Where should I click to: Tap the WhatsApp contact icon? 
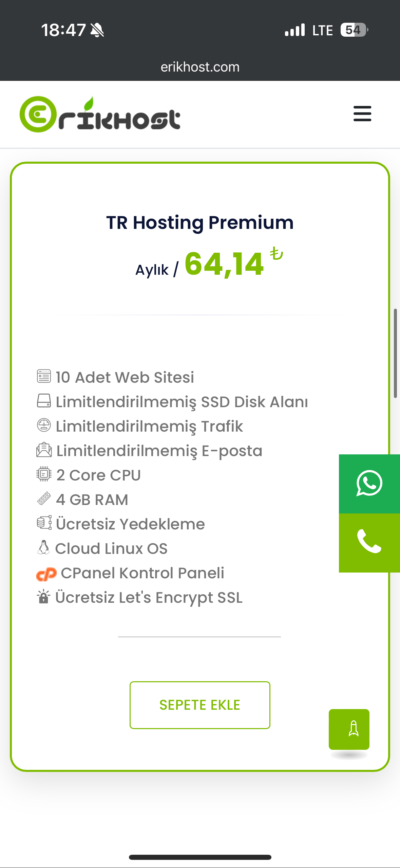(x=369, y=484)
